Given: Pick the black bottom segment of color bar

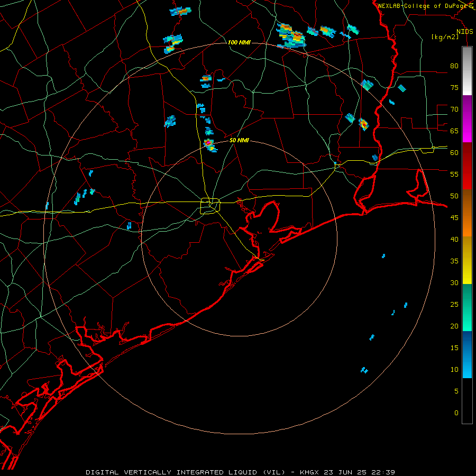Looking at the screenshot, I should point(467,401).
